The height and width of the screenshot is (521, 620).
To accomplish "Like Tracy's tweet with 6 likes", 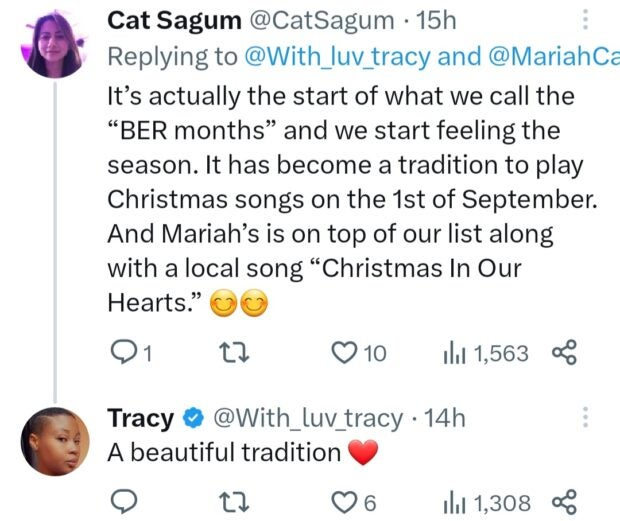I will point(353,502).
